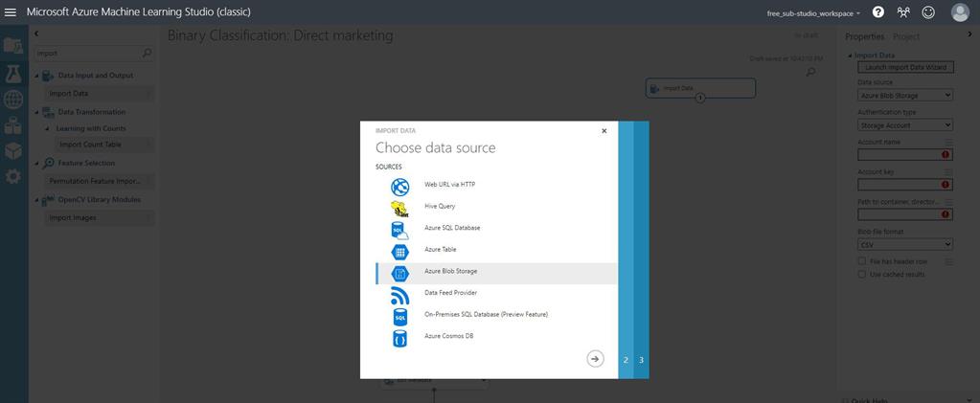Select Azure SQL Database source text
This screenshot has height=403, width=980.
pyautogui.click(x=452, y=228)
